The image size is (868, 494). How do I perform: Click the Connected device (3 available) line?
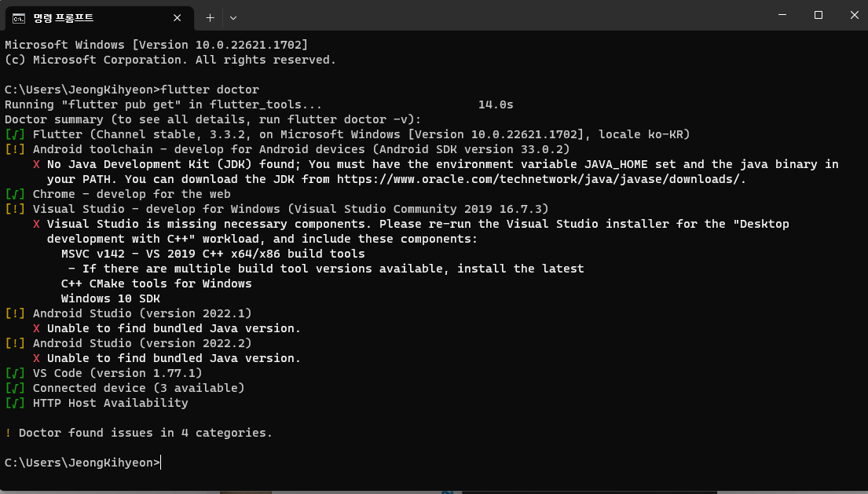[x=125, y=388]
